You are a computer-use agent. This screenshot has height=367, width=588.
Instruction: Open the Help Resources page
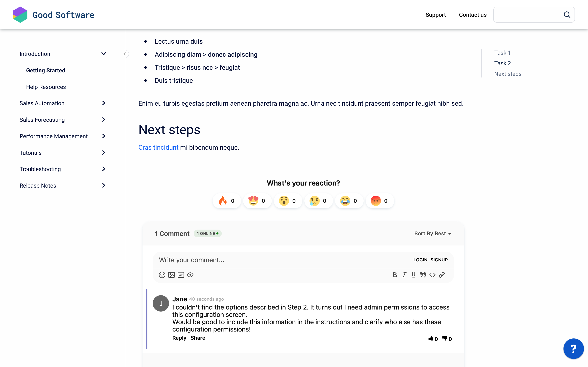(x=46, y=87)
